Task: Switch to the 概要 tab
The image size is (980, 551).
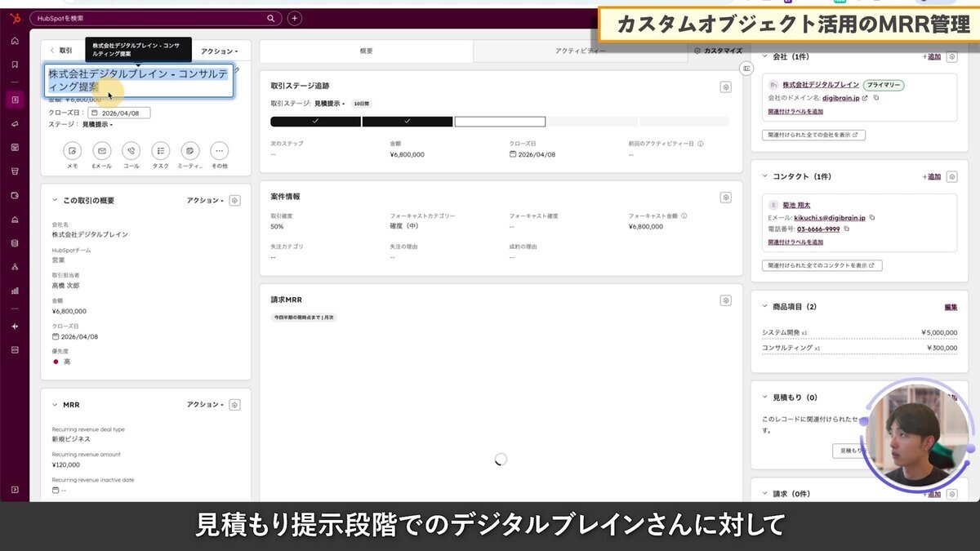Action: coord(365,50)
